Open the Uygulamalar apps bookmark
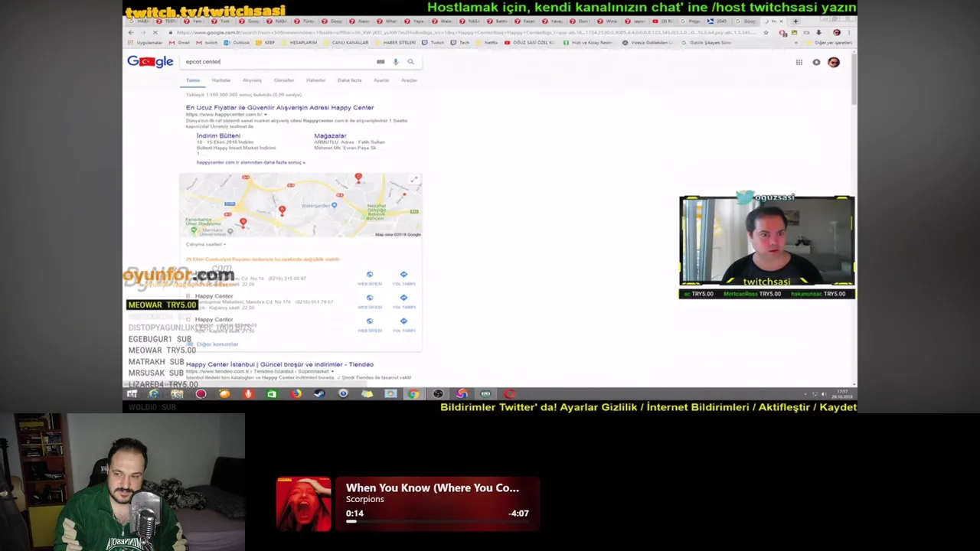The image size is (980, 551). 145,43
